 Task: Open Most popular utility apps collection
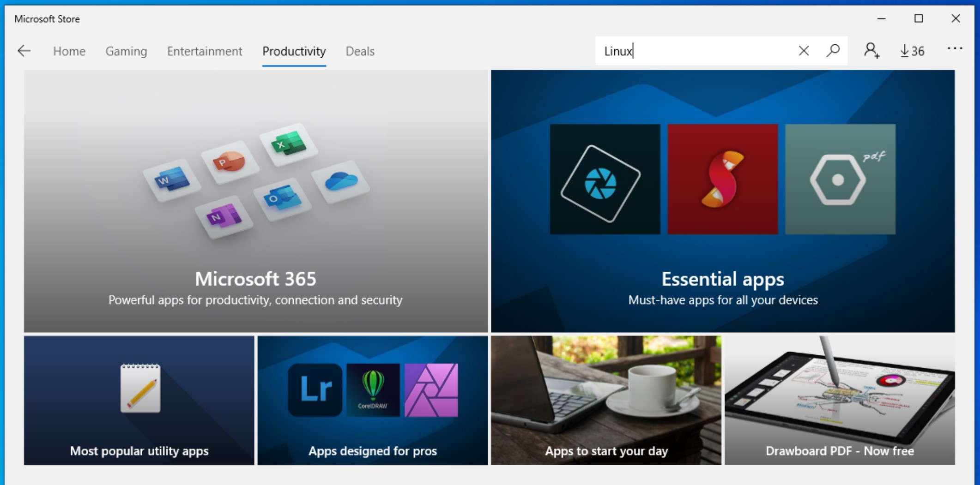[x=139, y=400]
